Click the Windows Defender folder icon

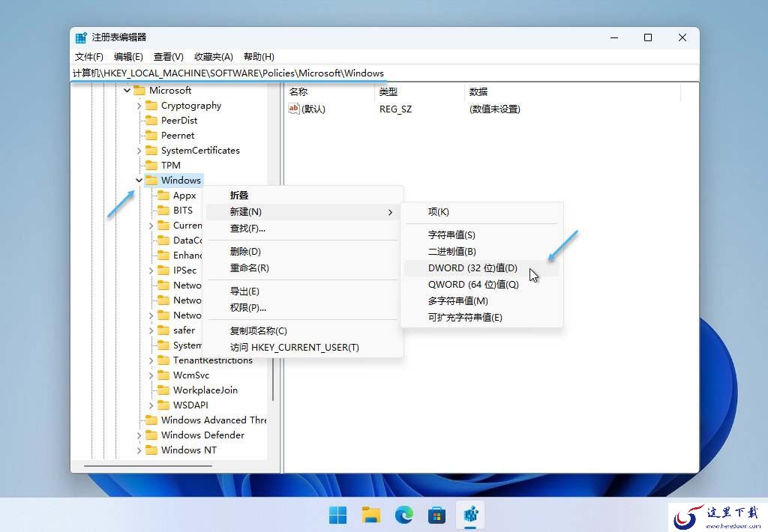151,435
